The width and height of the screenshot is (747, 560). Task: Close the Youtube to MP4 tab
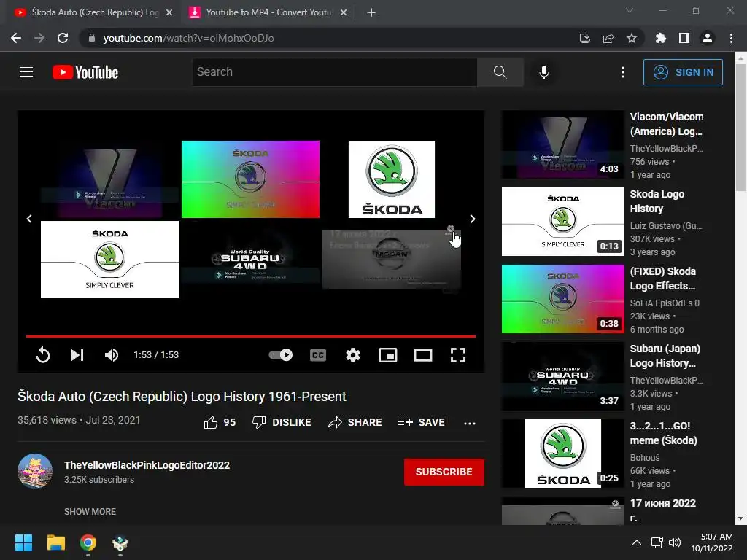click(344, 12)
